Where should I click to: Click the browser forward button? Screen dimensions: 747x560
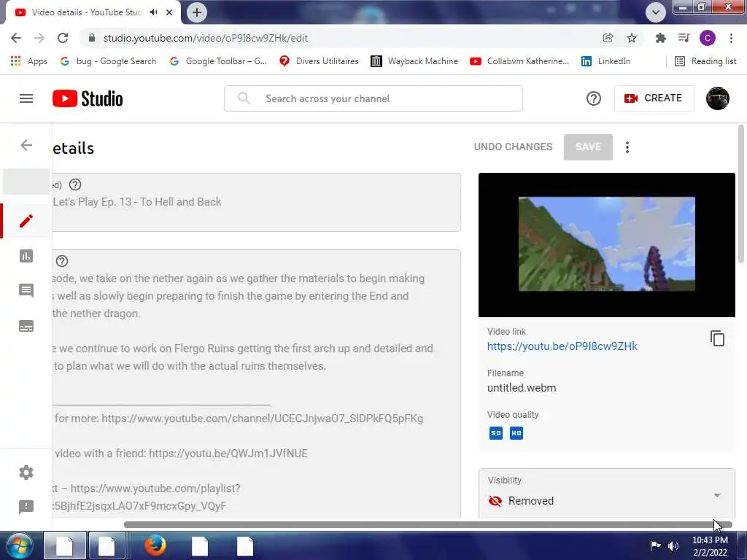pyautogui.click(x=39, y=38)
